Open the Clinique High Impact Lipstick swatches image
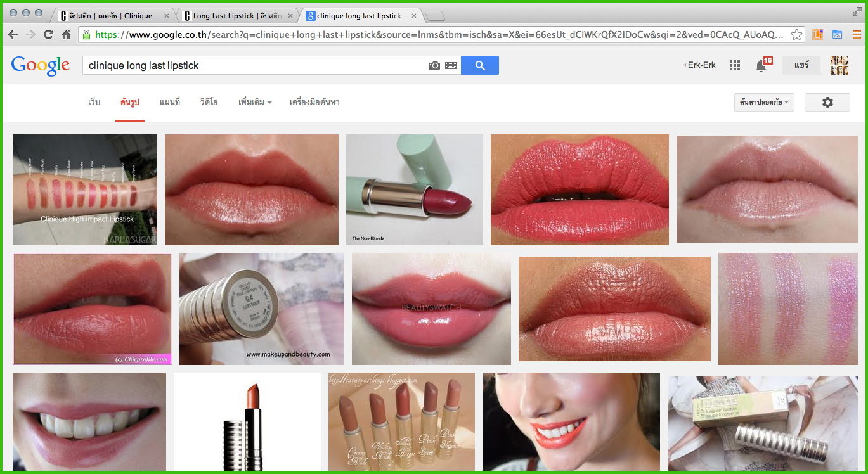868x474 pixels. click(x=85, y=189)
